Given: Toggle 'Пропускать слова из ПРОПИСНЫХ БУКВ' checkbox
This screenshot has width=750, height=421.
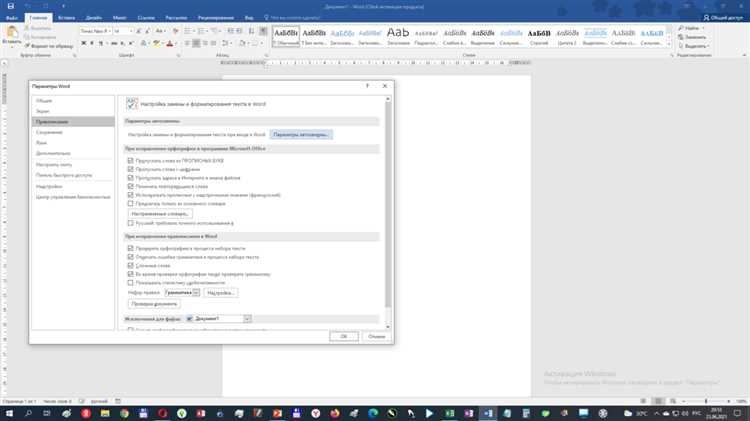Looking at the screenshot, I should 131,161.
